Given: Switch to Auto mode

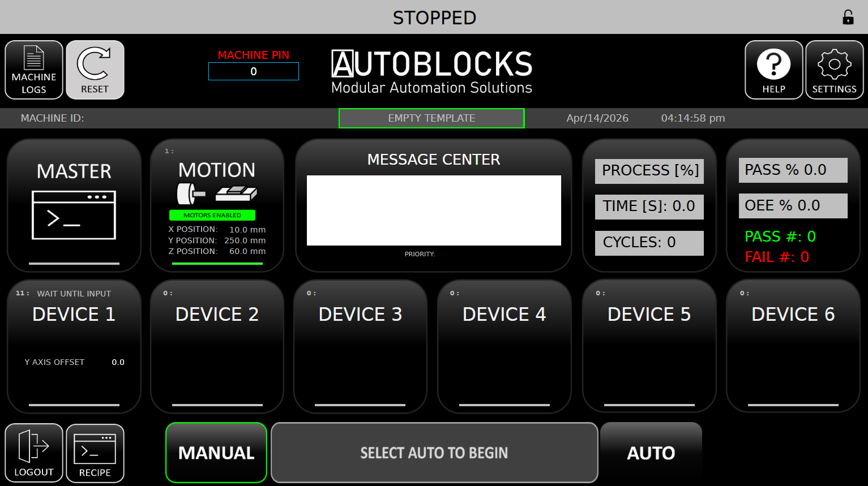Looking at the screenshot, I should click(x=651, y=453).
